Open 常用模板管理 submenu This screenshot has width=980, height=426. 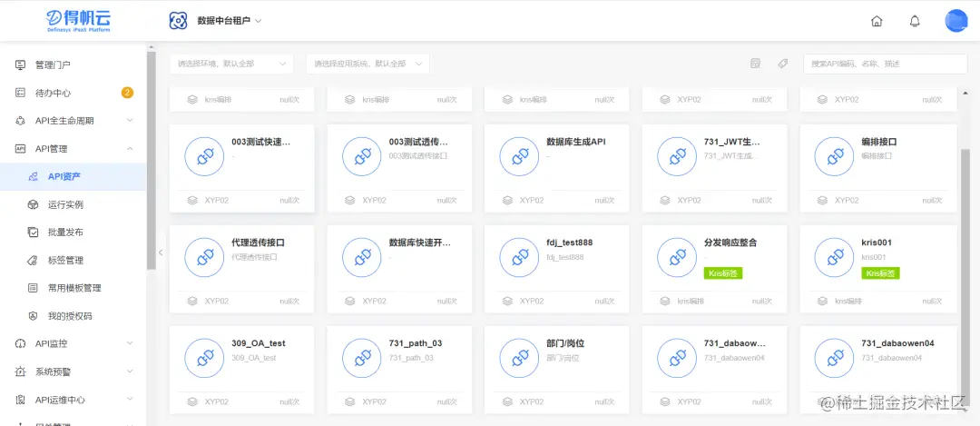pos(73,288)
